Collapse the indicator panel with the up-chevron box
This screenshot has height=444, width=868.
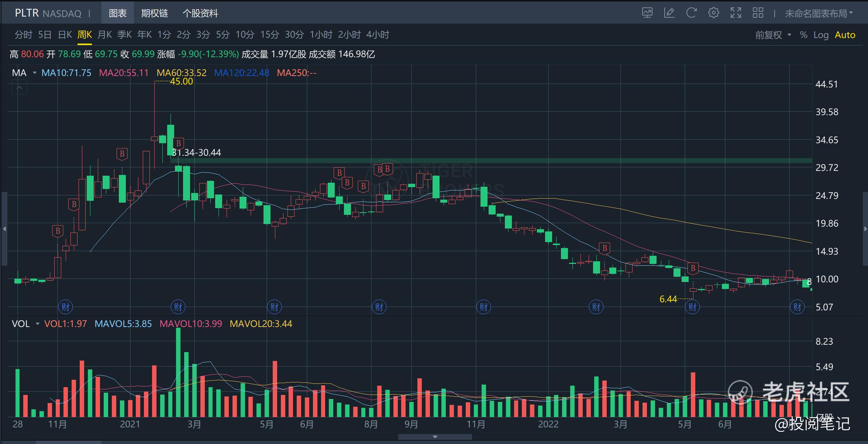coord(20,88)
